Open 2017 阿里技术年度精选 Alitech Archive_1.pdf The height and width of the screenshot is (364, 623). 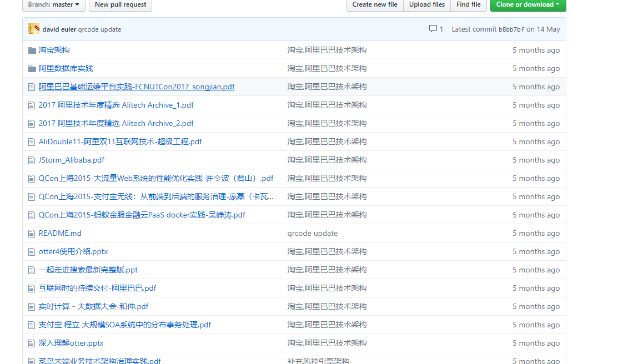pyautogui.click(x=116, y=105)
